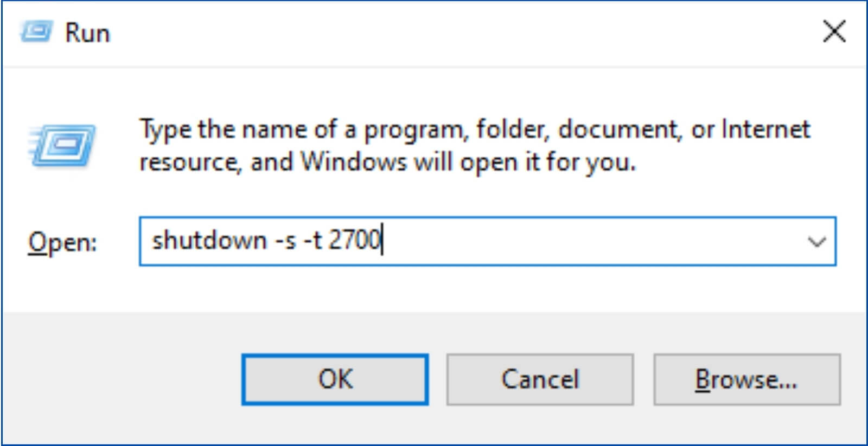Open the Browse file picker

[746, 378]
